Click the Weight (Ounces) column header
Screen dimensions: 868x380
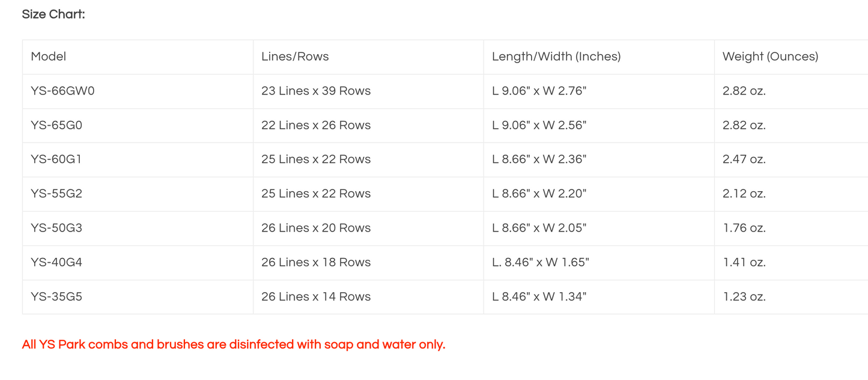[x=770, y=57]
